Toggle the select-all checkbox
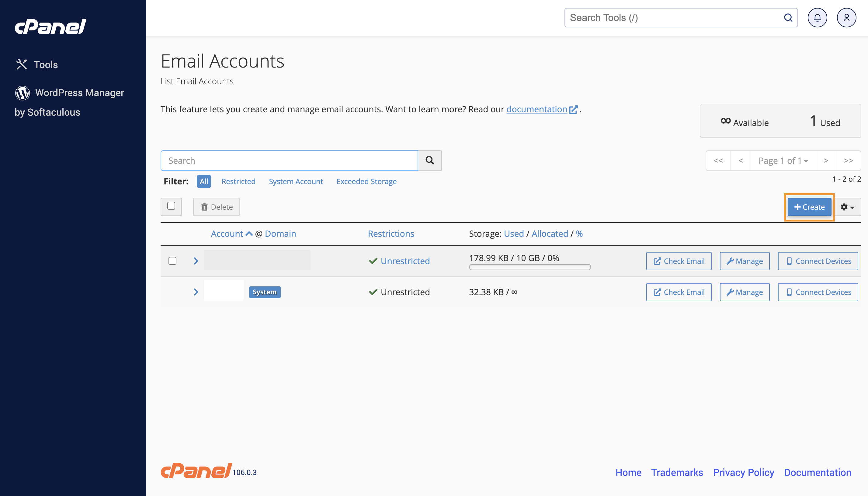Screen dimensions: 868x496 click(171, 206)
